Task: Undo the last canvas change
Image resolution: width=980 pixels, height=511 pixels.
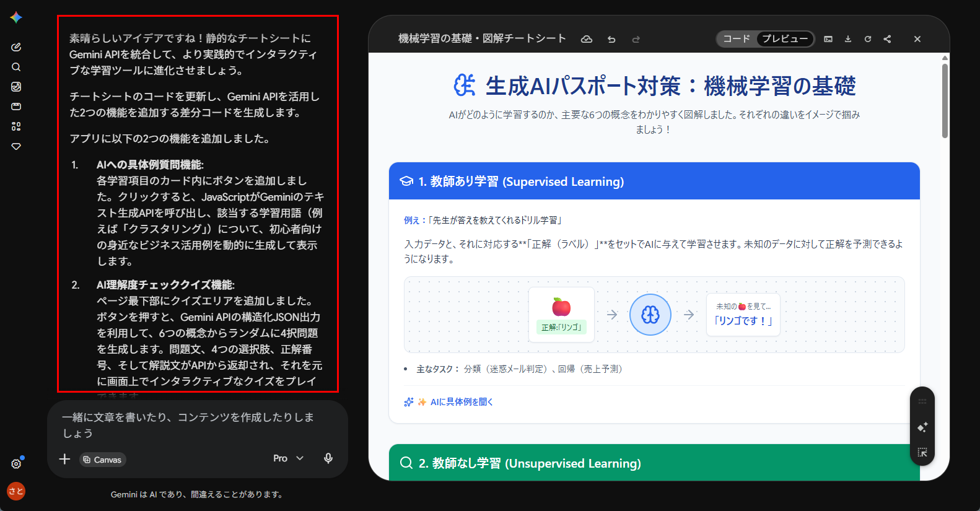Action: tap(611, 39)
